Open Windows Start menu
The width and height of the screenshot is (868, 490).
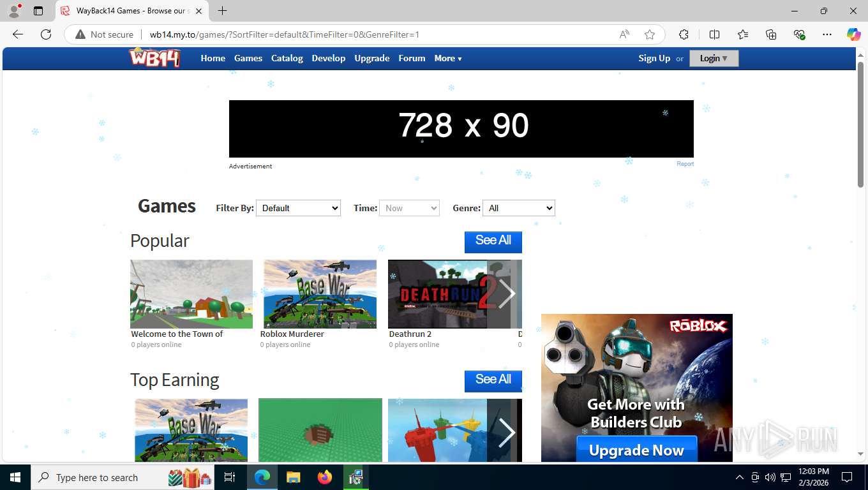(15, 477)
